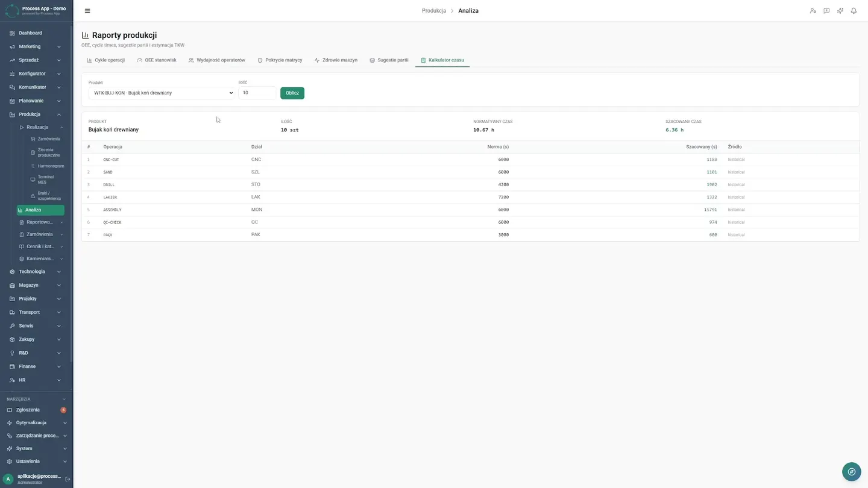Toggle the hamburger sidebar menu icon

click(x=87, y=11)
